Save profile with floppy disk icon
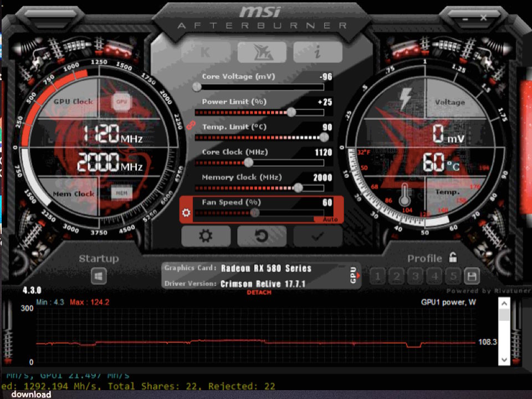The width and height of the screenshot is (532, 399). (x=472, y=276)
